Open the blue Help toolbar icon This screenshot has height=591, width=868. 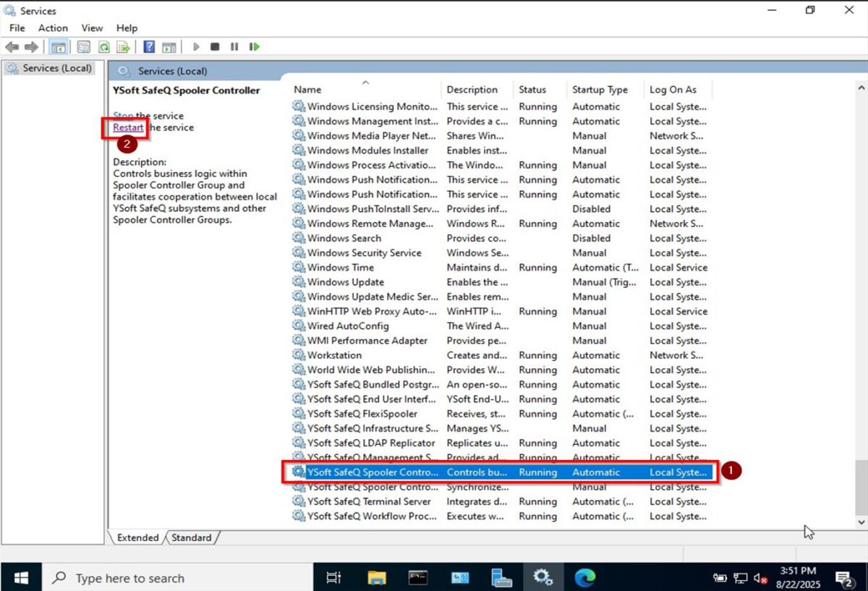pyautogui.click(x=149, y=47)
